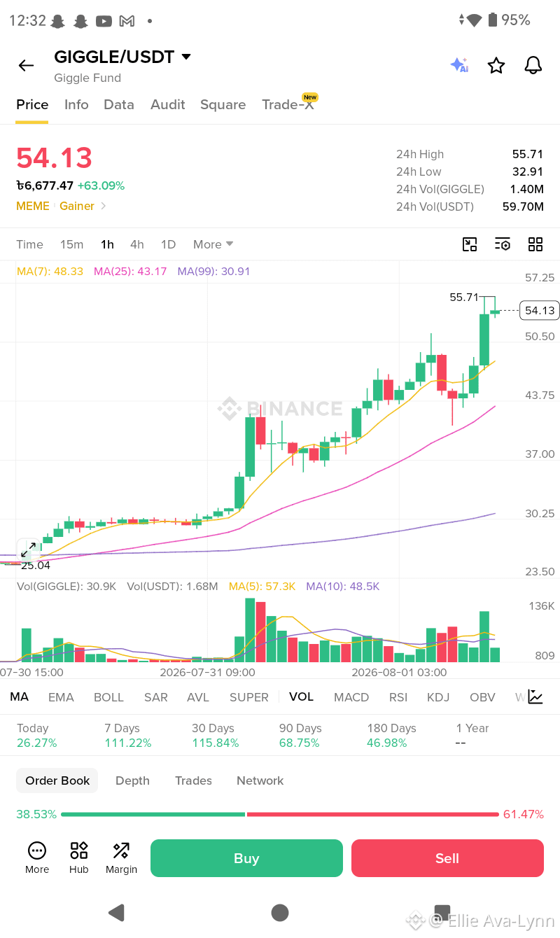
Task: Open the Network tab
Action: 260,780
